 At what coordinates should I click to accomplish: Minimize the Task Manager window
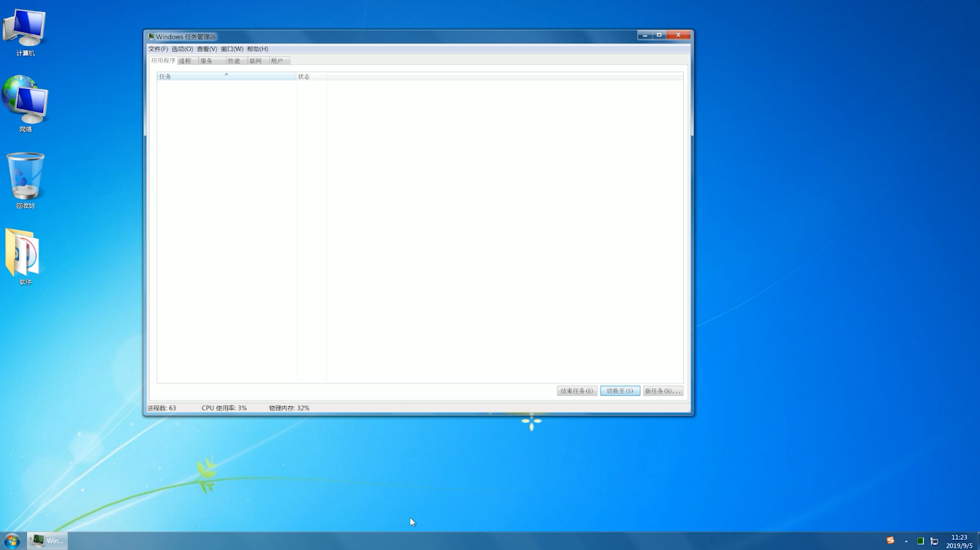[x=645, y=35]
